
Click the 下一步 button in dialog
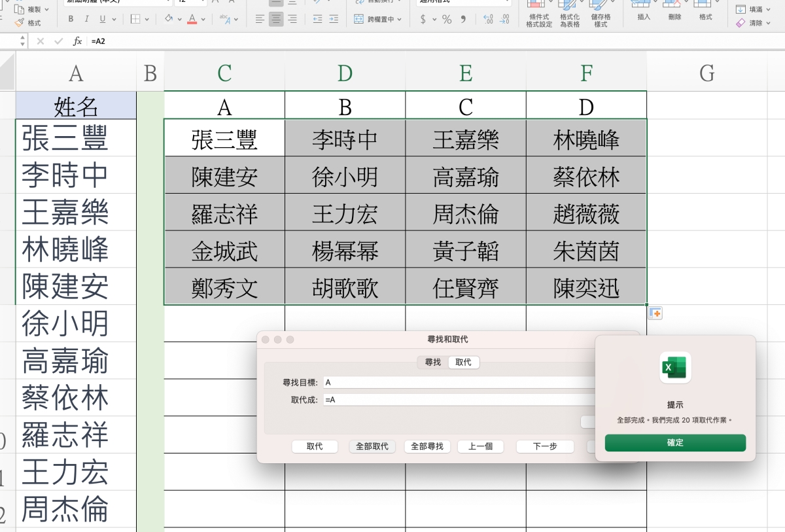[545, 446]
